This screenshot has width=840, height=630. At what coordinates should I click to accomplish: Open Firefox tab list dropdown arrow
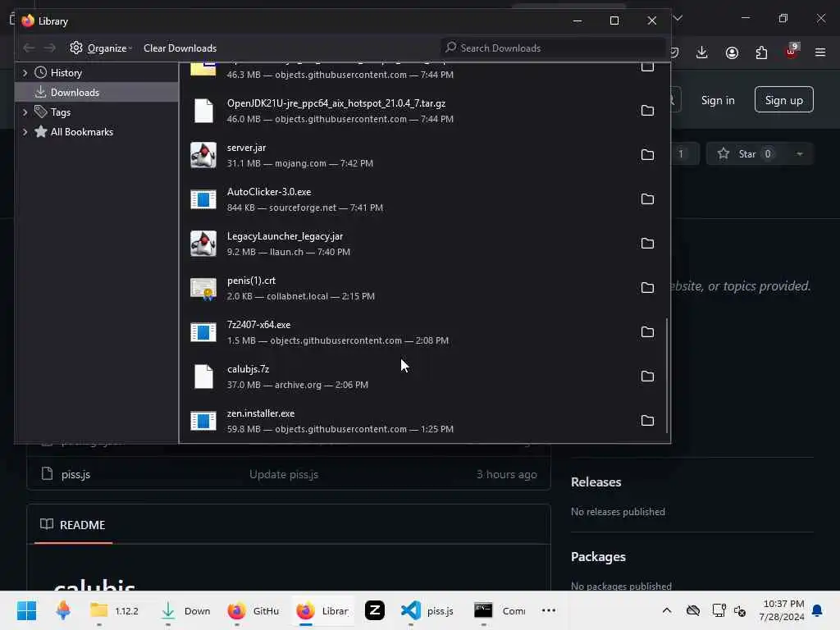click(678, 18)
